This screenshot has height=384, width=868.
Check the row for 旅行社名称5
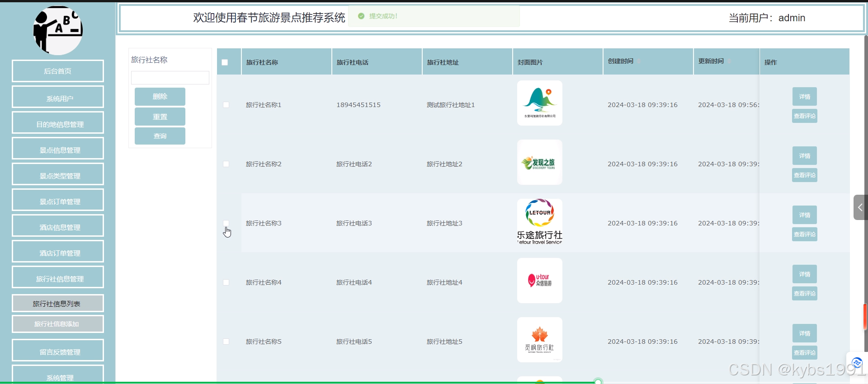[x=226, y=342]
